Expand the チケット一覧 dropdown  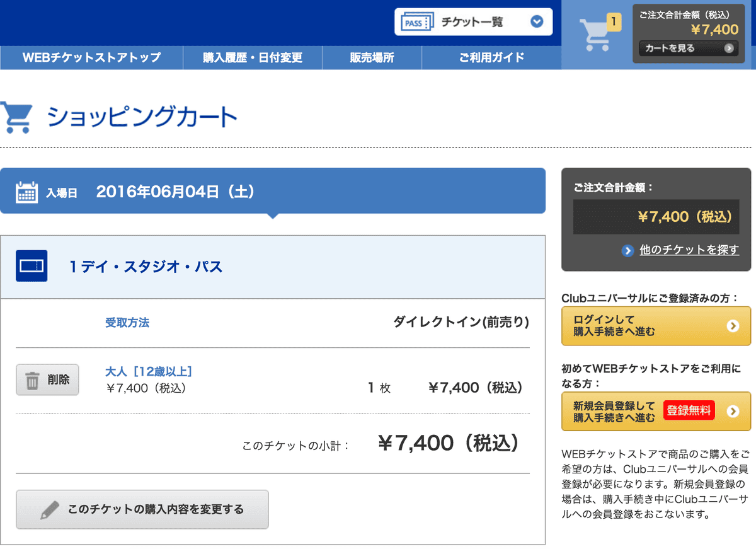pyautogui.click(x=473, y=22)
